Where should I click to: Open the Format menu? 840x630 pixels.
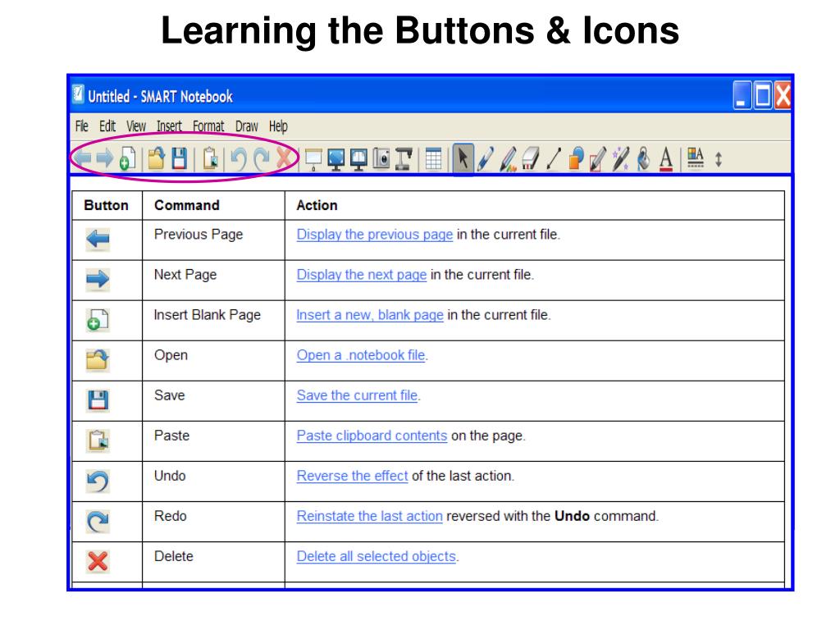[x=208, y=126]
